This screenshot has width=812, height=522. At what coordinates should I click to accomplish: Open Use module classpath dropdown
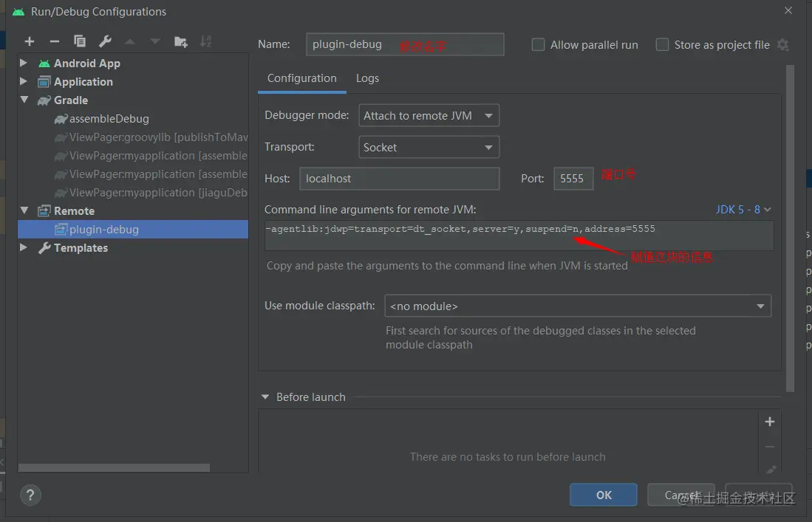pyautogui.click(x=578, y=306)
